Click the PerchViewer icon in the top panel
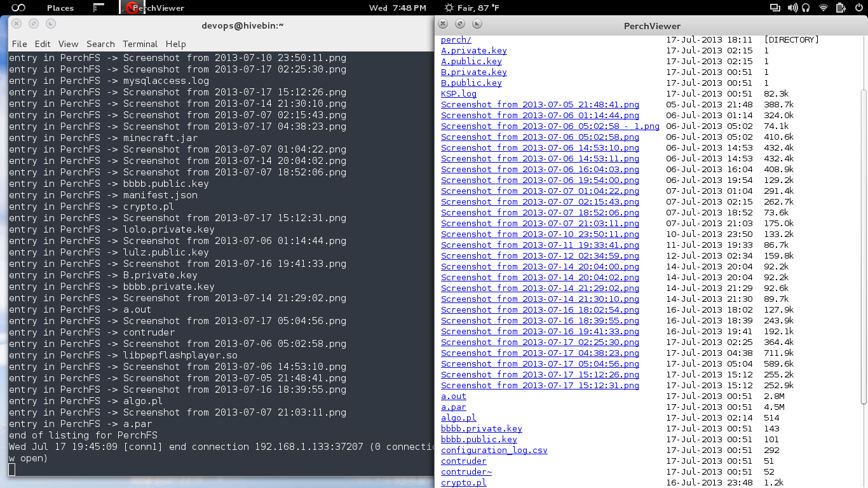Viewport: 868px width, 488px height. pyautogui.click(x=132, y=8)
